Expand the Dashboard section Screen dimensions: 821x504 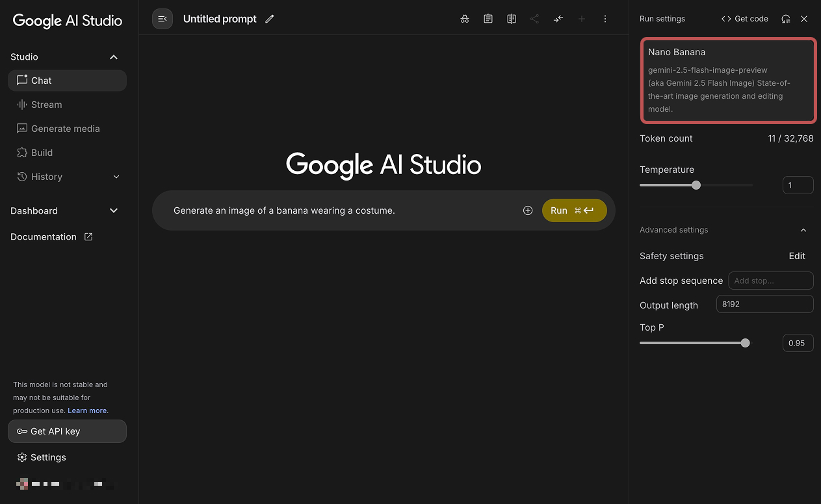pos(114,210)
